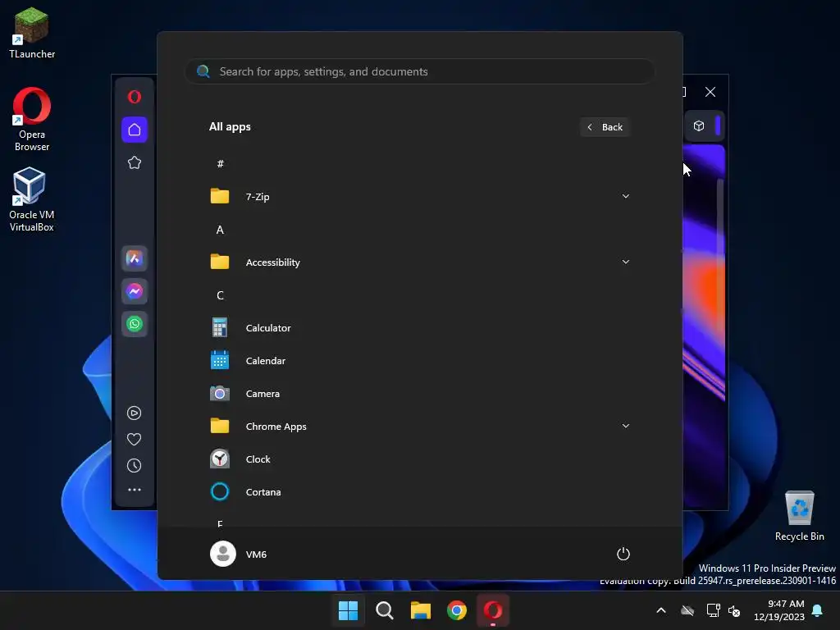
Task: Open Oracle VM VirtualBox desktop shortcut
Action: tap(32, 199)
